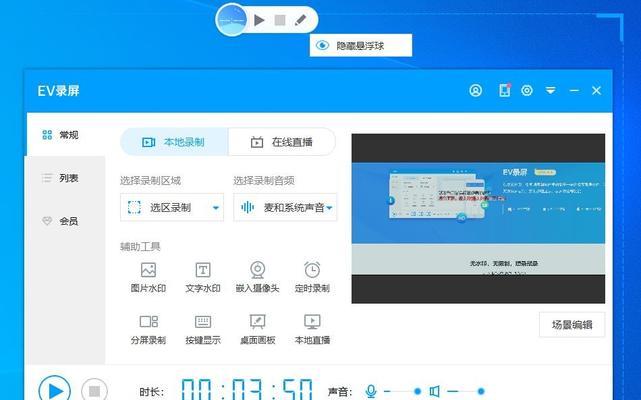This screenshot has width=641, height=400.
Task: Click the 场景编辑 button
Action: [572, 325]
